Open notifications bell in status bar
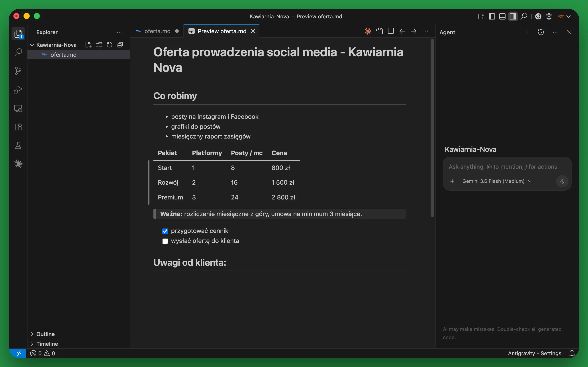The width and height of the screenshot is (588, 367). [572, 353]
